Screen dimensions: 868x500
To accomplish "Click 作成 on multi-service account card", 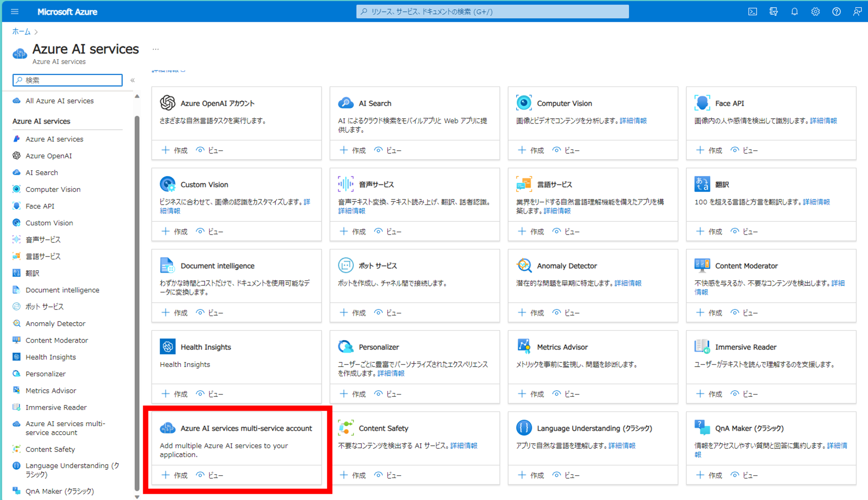I will (x=174, y=475).
